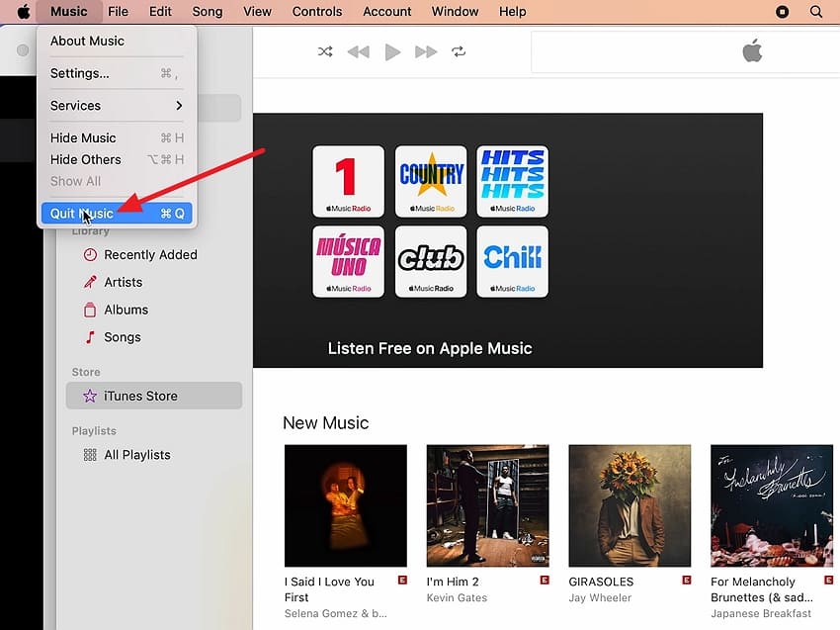Open the File menu

point(118,11)
